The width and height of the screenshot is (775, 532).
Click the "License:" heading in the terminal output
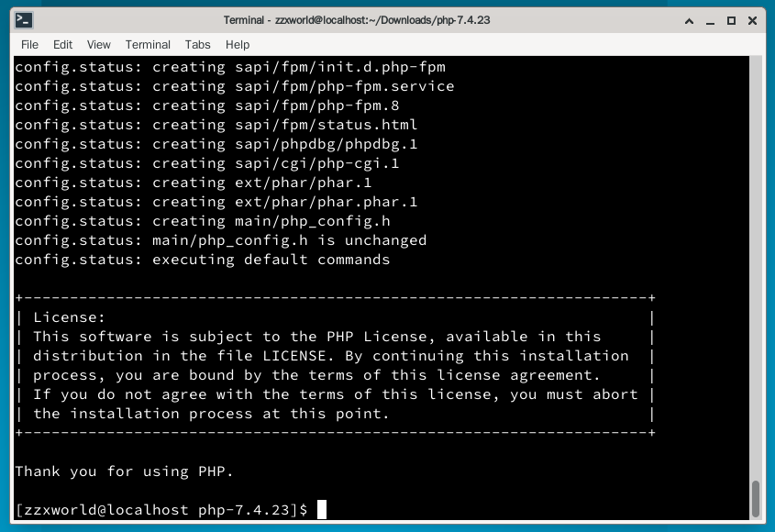[x=70, y=317]
